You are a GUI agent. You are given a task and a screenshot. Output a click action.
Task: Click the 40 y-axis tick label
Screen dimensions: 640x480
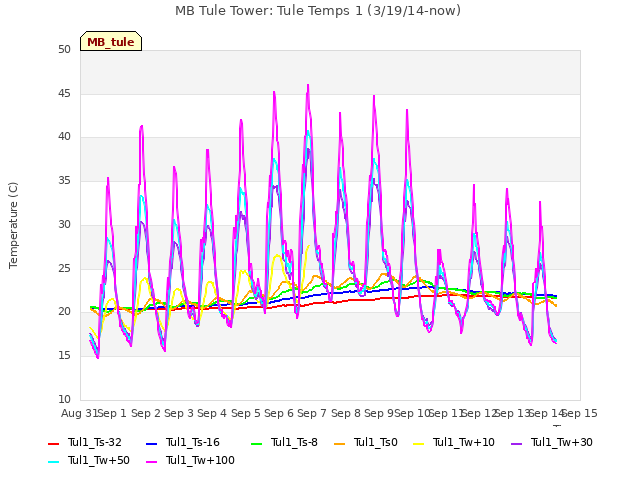pos(64,137)
